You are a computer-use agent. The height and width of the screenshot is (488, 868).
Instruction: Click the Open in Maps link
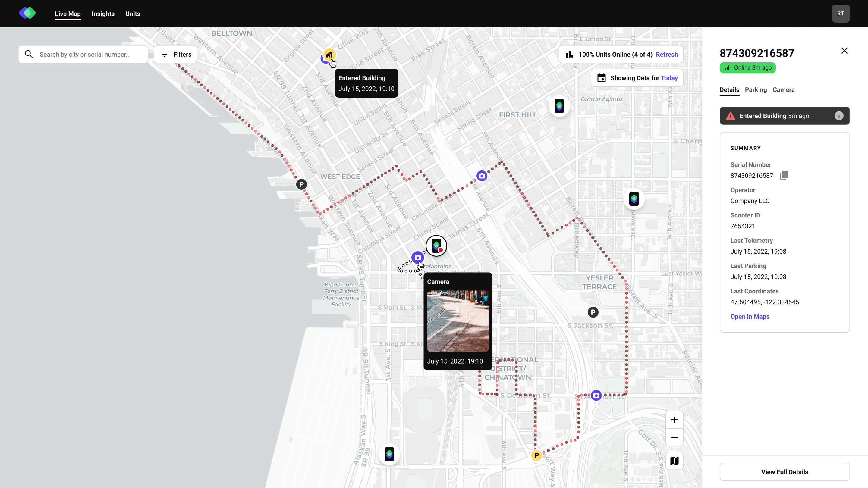tap(750, 317)
